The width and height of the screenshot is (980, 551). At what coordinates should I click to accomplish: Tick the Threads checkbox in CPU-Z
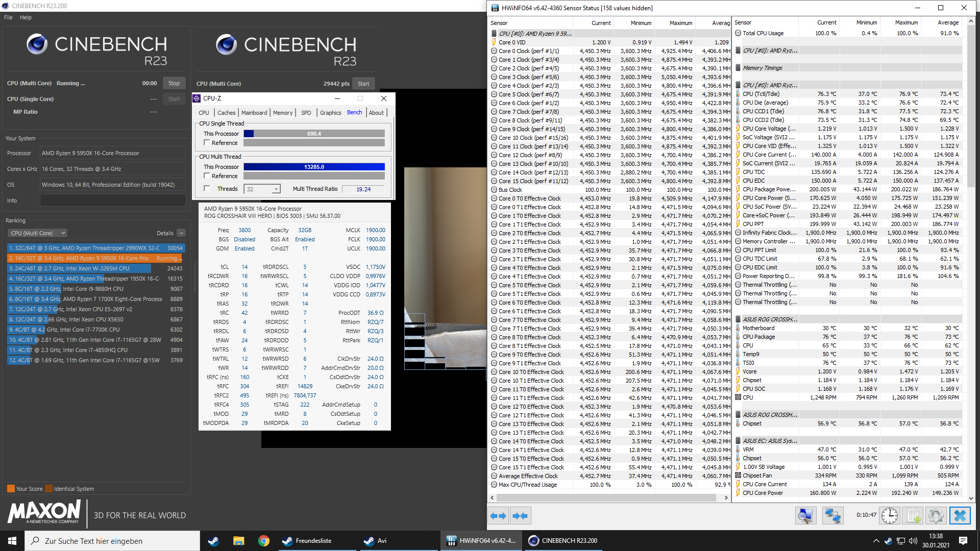tap(207, 189)
